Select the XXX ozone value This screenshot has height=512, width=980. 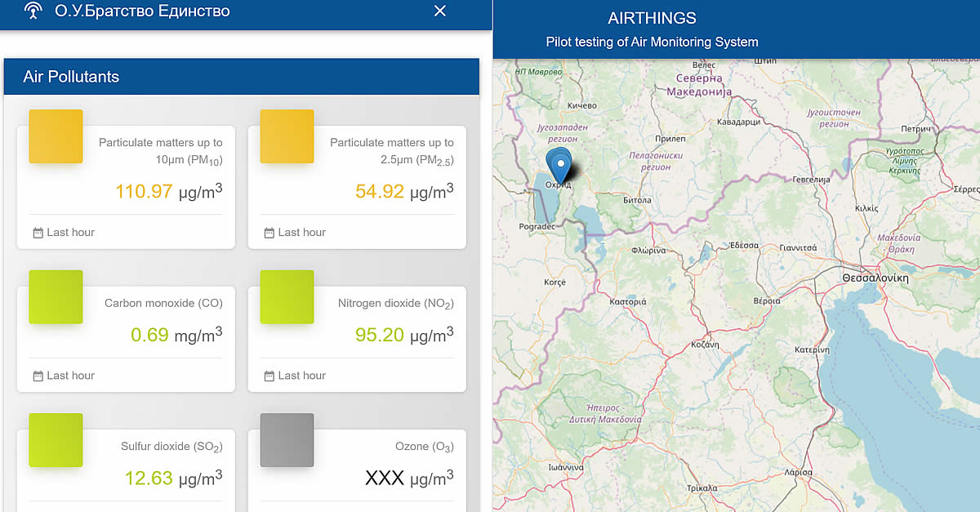coord(385,479)
